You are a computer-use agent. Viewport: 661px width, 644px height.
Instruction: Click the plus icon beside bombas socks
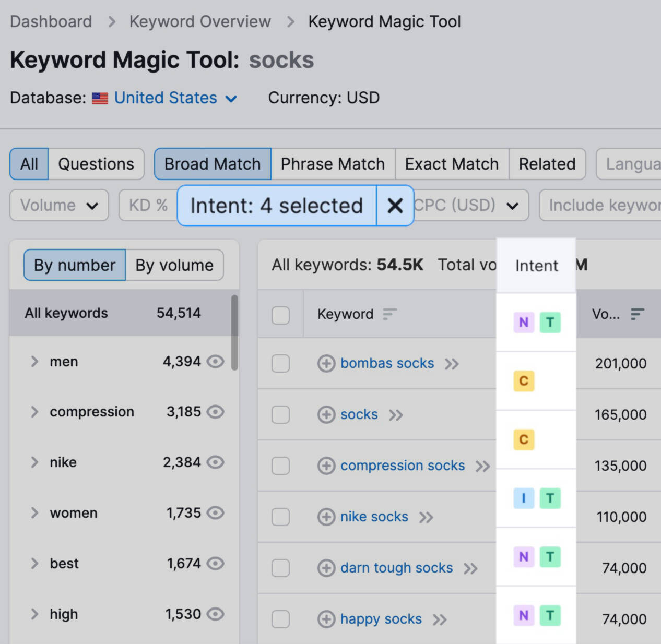(x=326, y=363)
